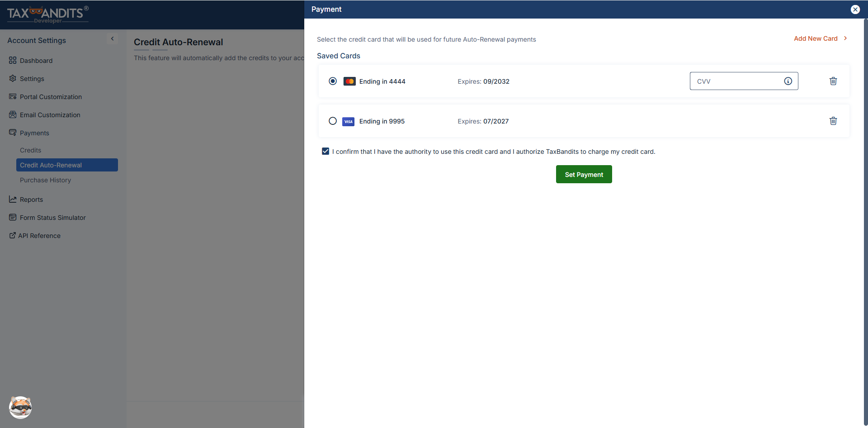Collapse the Account Settings sidebar
This screenshot has height=428, width=868.
(x=113, y=39)
